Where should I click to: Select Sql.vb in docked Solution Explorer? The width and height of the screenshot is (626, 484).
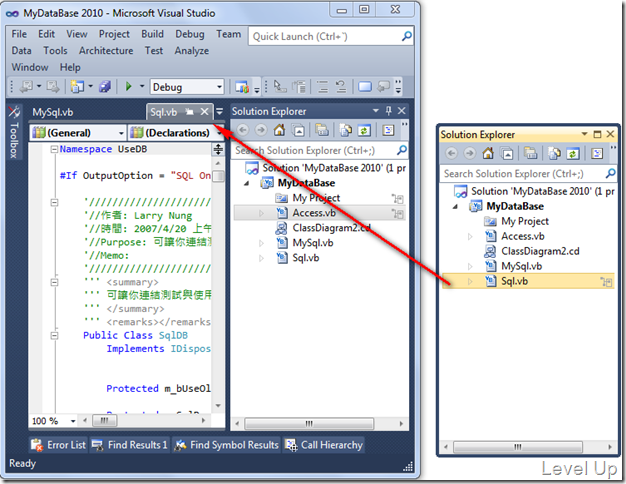pos(305,258)
